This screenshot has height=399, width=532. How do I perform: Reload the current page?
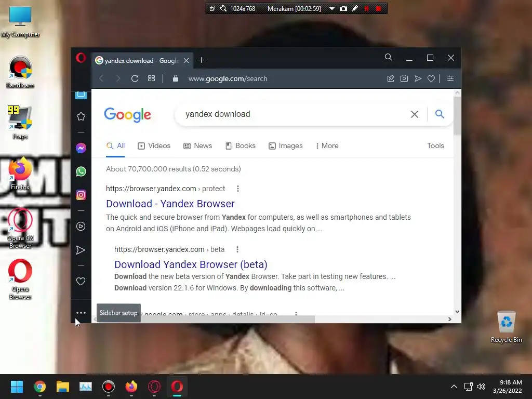pos(135,78)
